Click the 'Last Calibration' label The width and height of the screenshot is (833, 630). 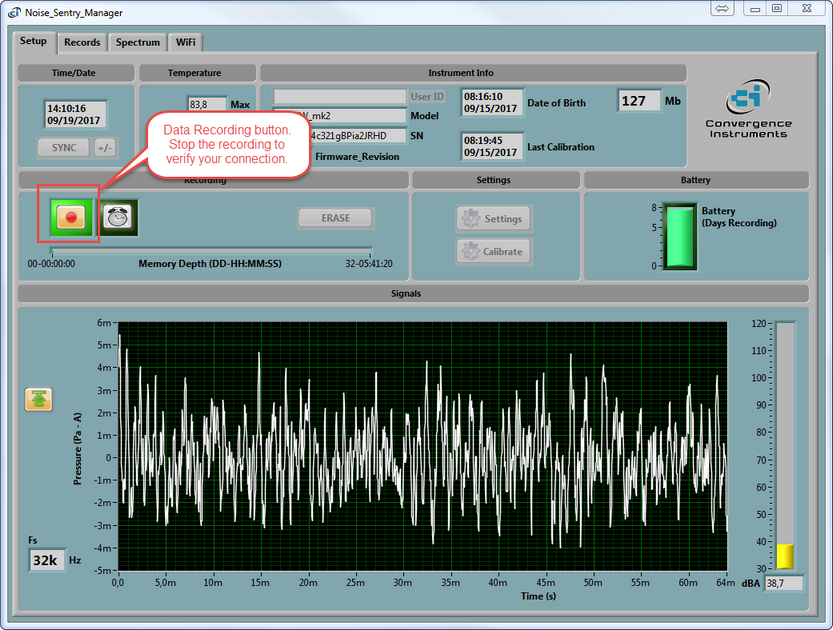click(x=560, y=147)
